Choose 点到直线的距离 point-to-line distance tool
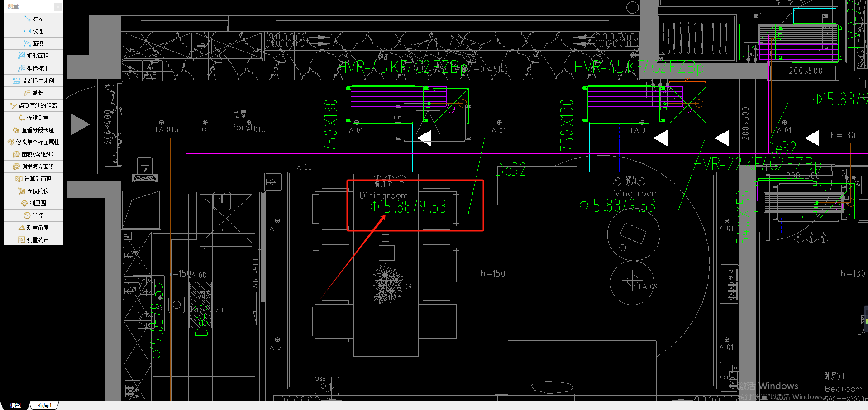Image resolution: width=868 pixels, height=410 pixels. [x=33, y=105]
